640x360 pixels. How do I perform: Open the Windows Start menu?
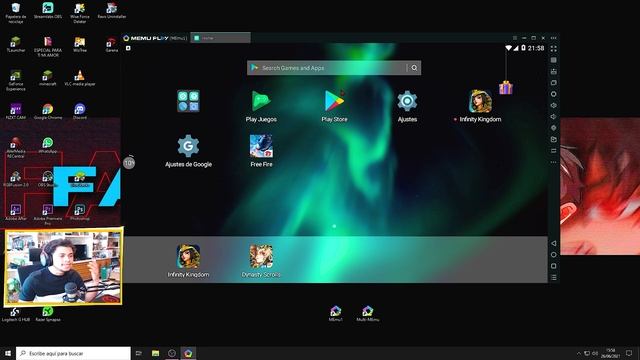8,353
